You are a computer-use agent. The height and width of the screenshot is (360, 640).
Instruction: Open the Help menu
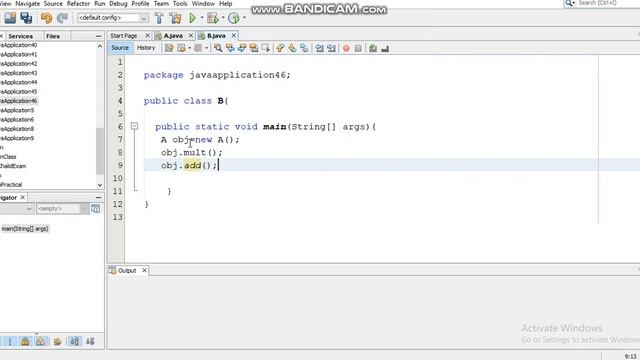226,4
